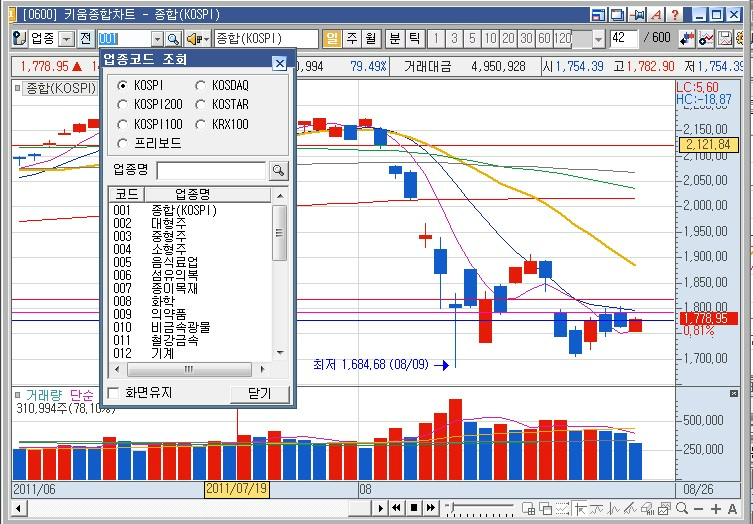The image size is (753, 524).
Task: Switch to the 주 (weekly) chart period
Action: click(352, 39)
